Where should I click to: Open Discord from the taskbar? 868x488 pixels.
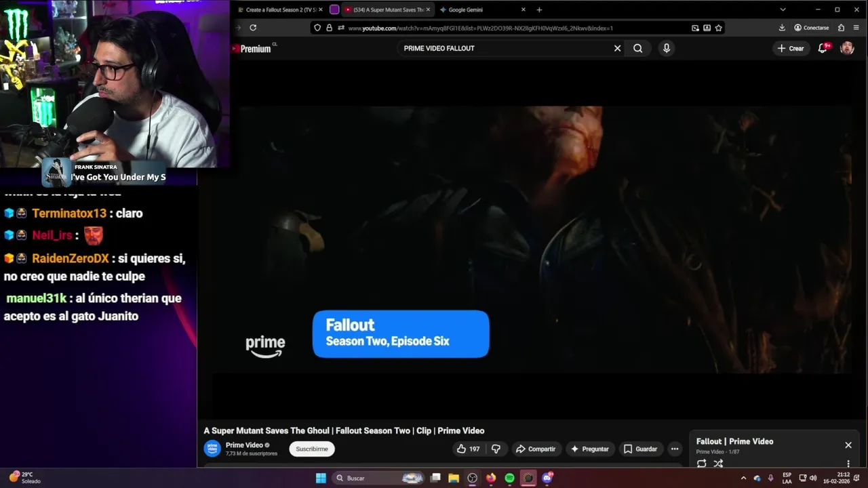547,478
